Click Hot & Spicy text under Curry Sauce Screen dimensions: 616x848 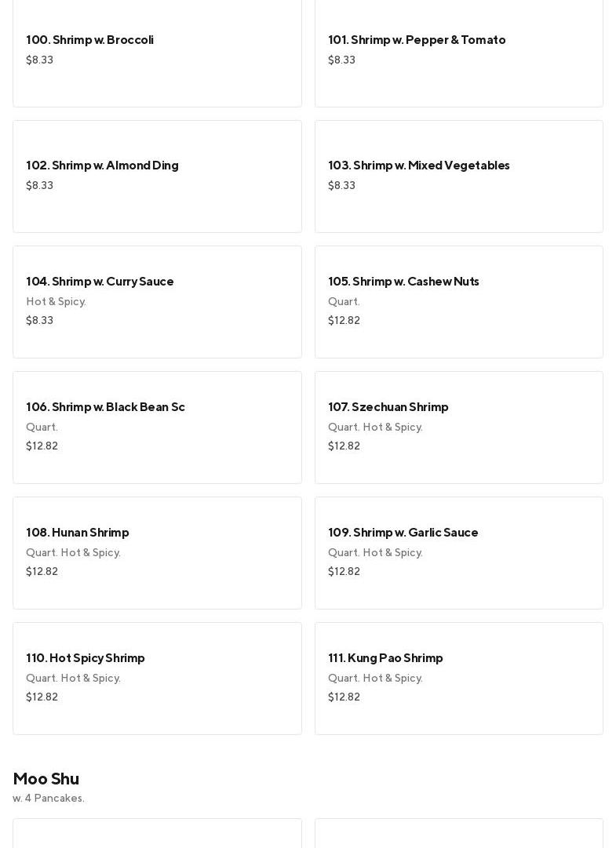coord(56,302)
